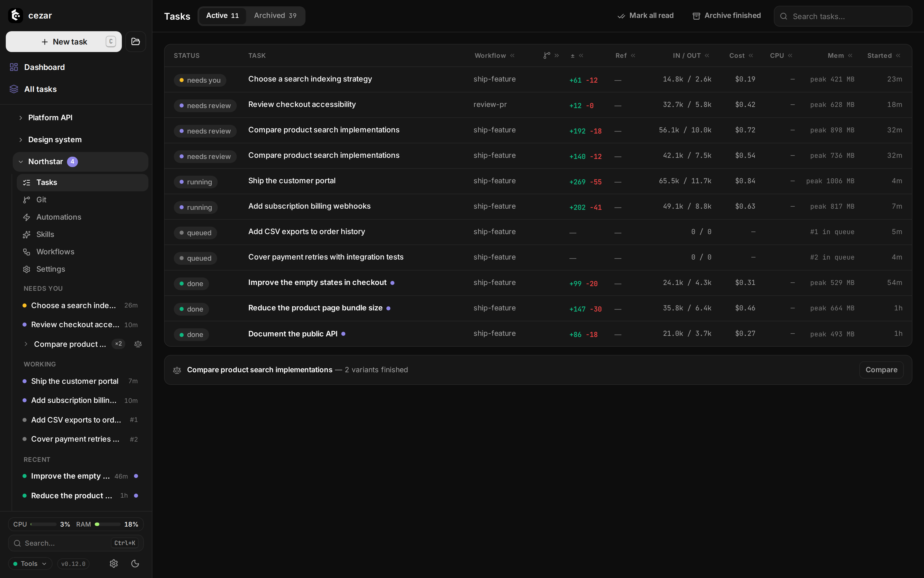Image resolution: width=924 pixels, height=578 pixels.
Task: Expand the Design system project
Action: click(21, 140)
